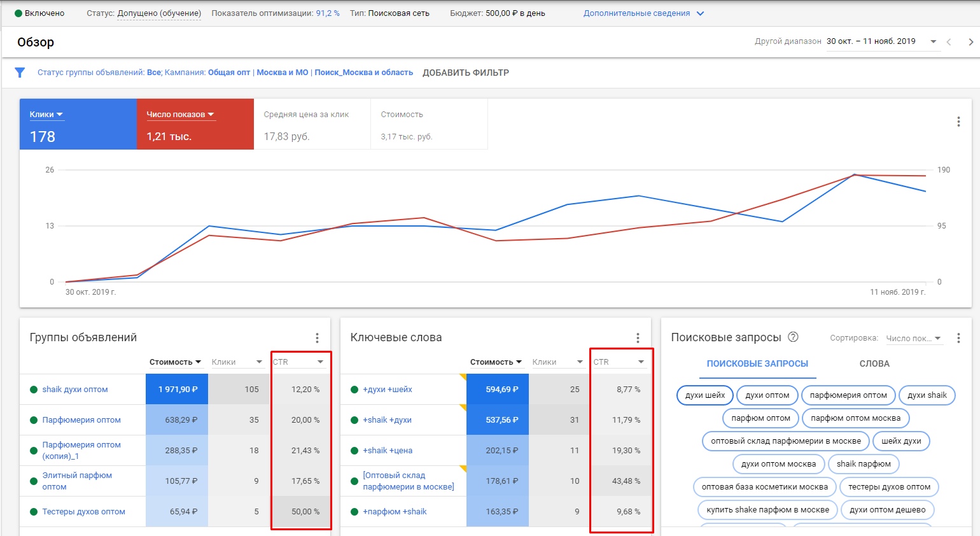This screenshot has width=980, height=536.
Task: Click the green Включено status indicator
Action: pyautogui.click(x=18, y=13)
